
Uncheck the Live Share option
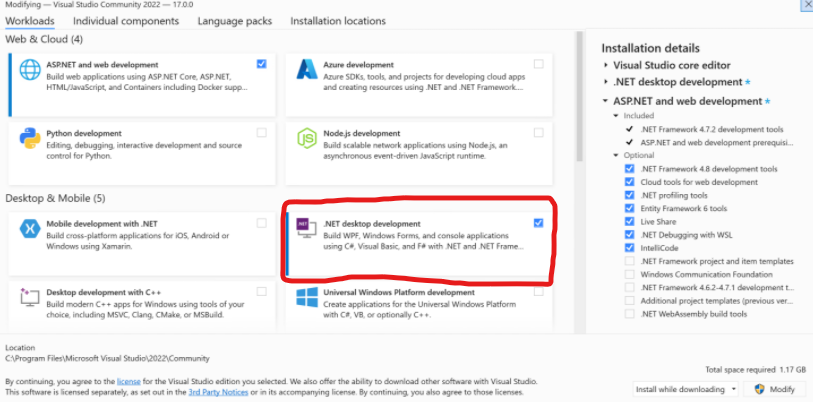pyautogui.click(x=629, y=221)
